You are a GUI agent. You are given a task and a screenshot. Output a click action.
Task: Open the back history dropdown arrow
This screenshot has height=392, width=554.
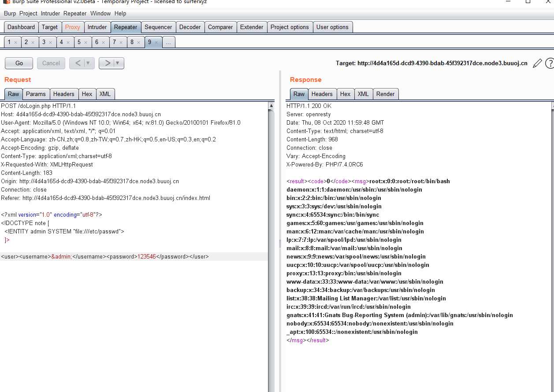click(88, 63)
